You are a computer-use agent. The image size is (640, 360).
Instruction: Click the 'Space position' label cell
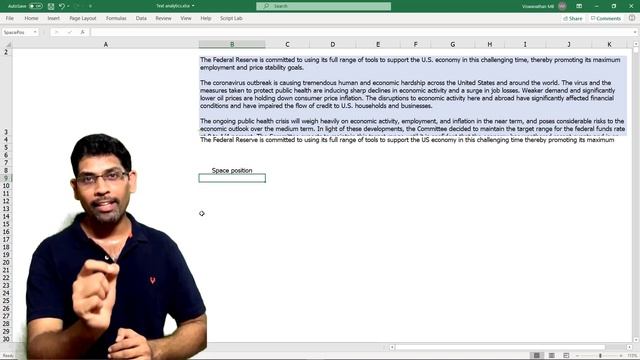pyautogui.click(x=232, y=171)
